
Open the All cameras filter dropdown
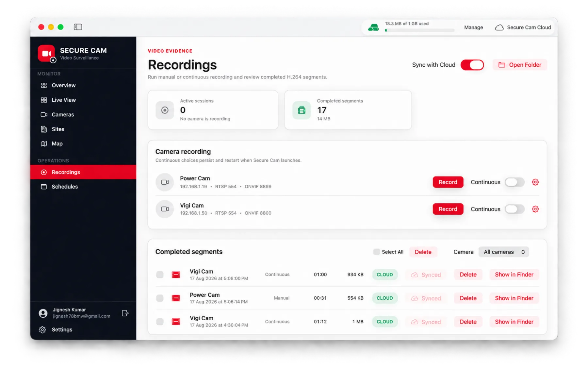(x=504, y=252)
